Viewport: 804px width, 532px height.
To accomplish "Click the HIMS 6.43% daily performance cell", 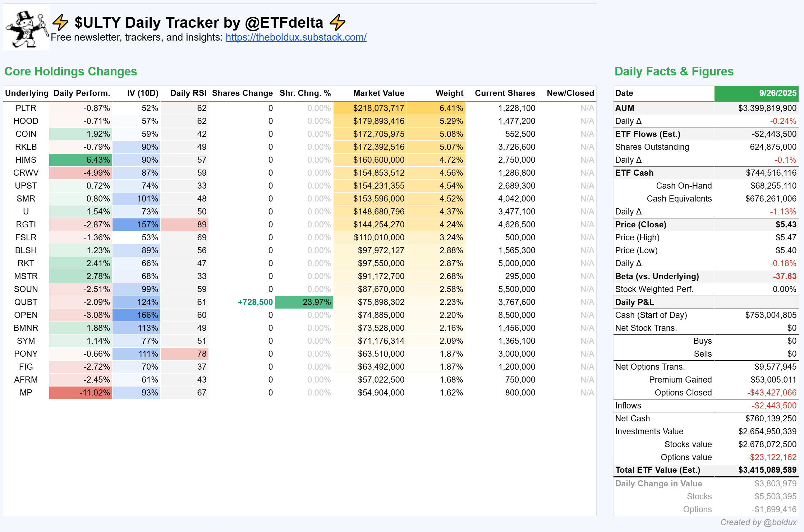I will (x=81, y=160).
